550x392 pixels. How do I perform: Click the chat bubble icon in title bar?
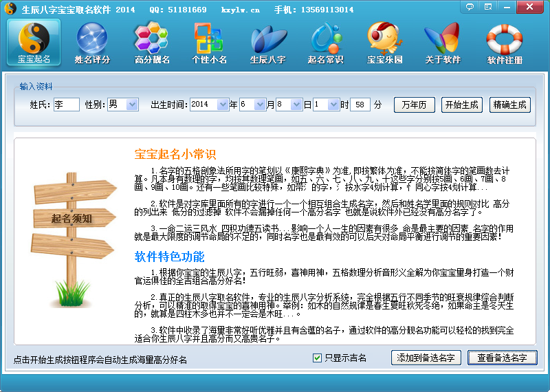[470, 7]
